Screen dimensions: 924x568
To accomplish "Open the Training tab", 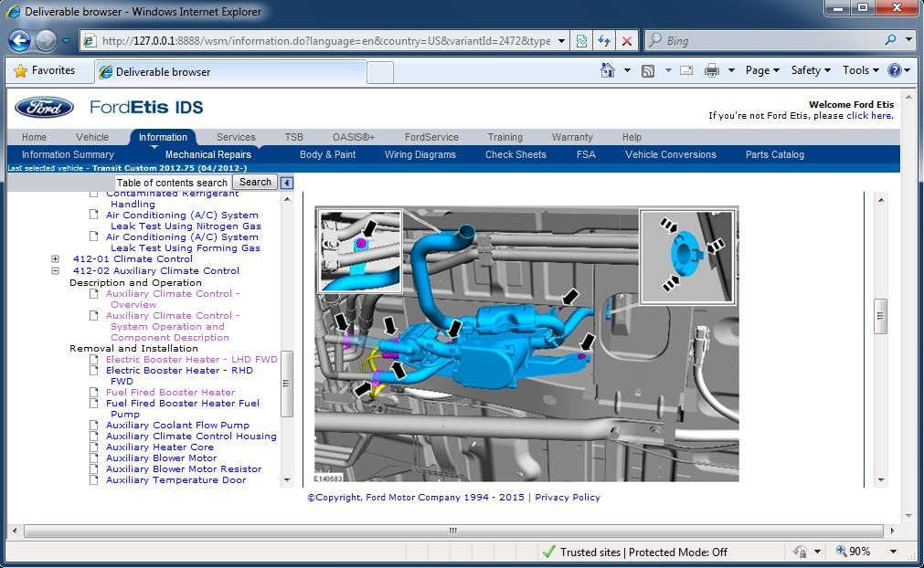I will (505, 137).
